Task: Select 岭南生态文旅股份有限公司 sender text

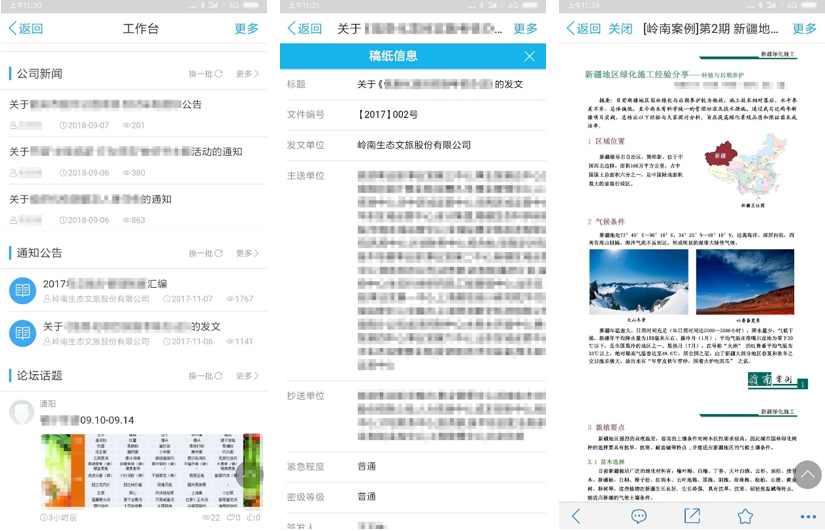Action: click(x=414, y=145)
